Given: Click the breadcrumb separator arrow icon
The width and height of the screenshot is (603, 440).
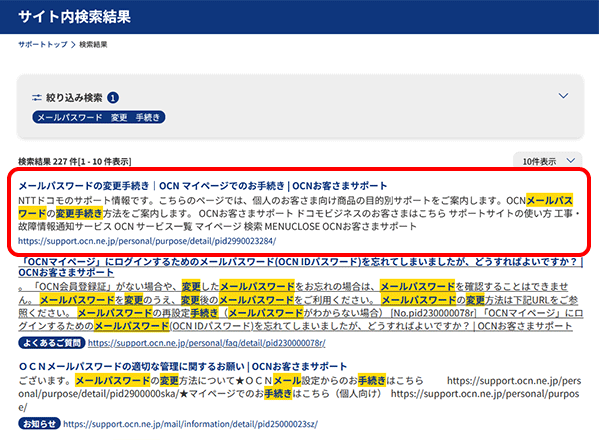Looking at the screenshot, I should (73, 45).
